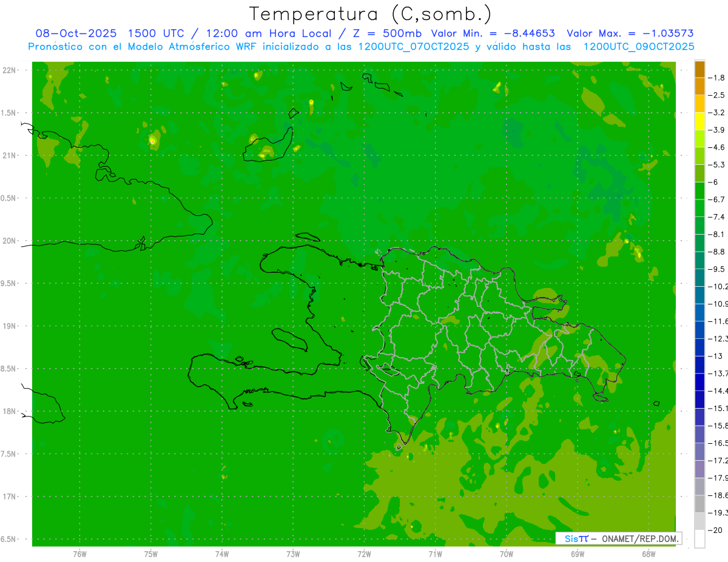Click the "71W" longitude label
This screenshot has height=562, width=728.
(435, 554)
